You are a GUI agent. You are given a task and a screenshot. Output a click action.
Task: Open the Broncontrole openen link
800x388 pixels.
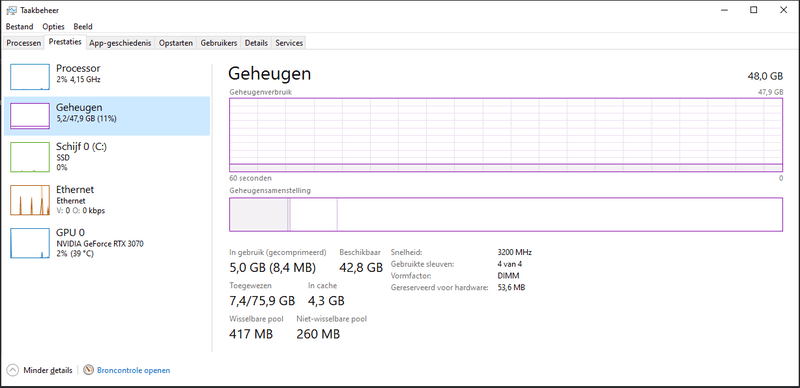(x=134, y=370)
